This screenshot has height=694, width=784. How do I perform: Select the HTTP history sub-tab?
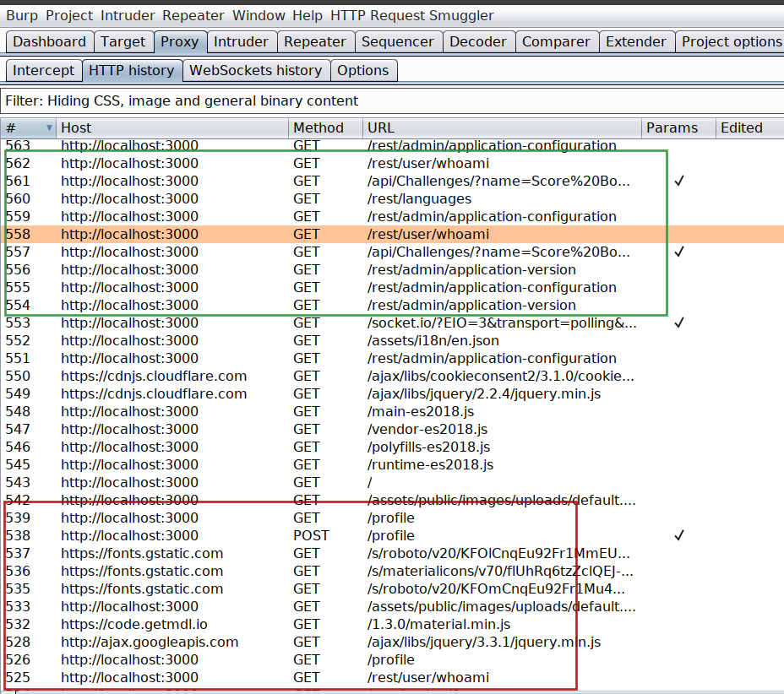pos(132,70)
